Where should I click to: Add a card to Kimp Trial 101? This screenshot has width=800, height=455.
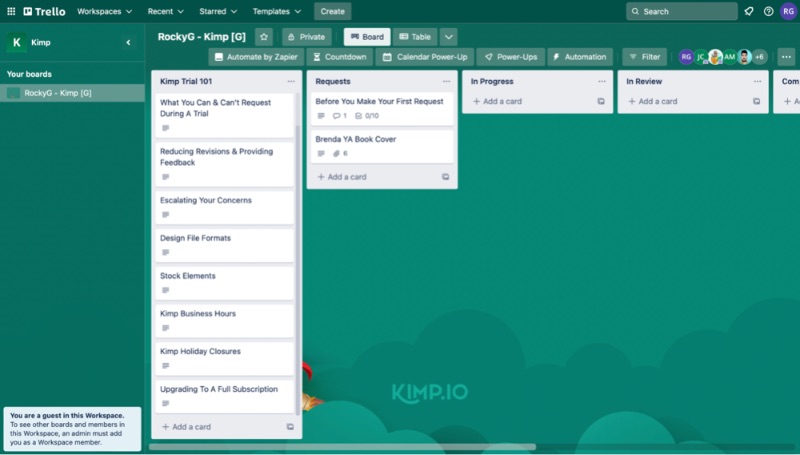coord(186,427)
